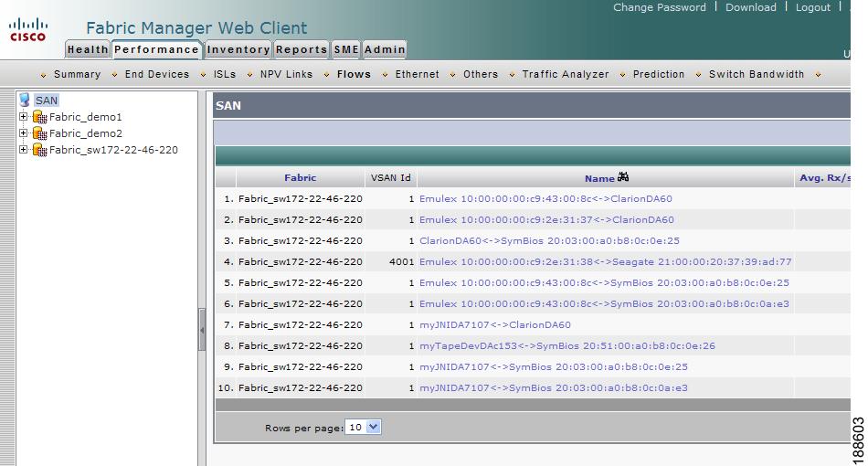Viewport: 868px width, 466px height.
Task: Sort by the Fabric column header
Action: [x=300, y=177]
